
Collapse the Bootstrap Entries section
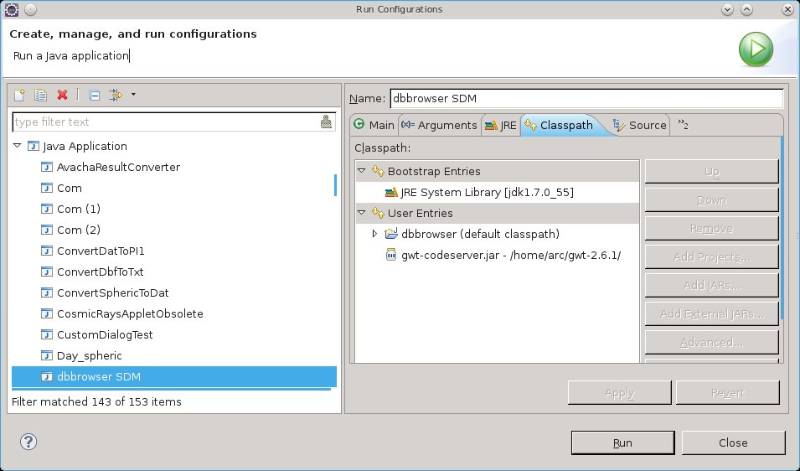(x=362, y=171)
